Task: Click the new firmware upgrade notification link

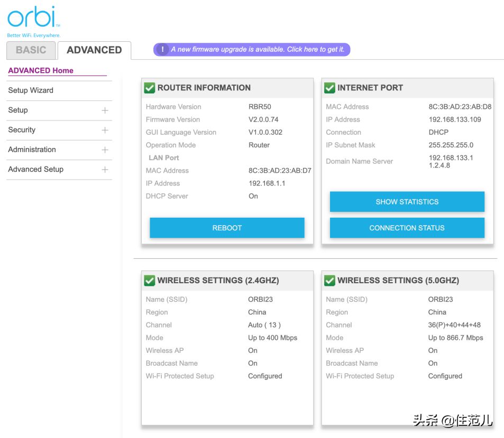Action: pyautogui.click(x=257, y=50)
